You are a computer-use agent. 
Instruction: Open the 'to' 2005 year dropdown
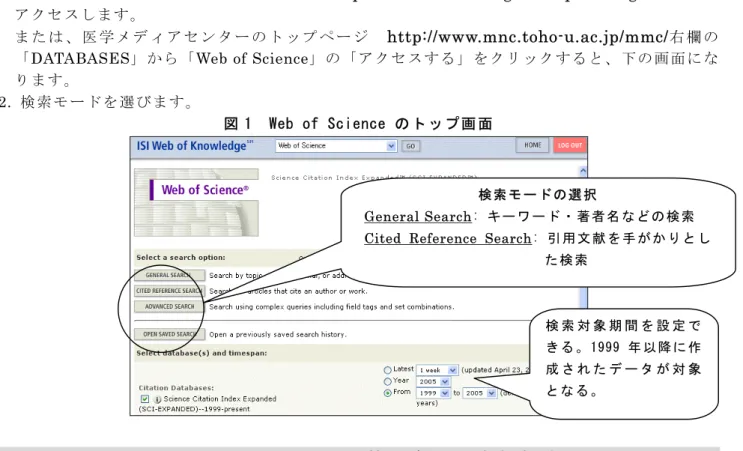480,393
